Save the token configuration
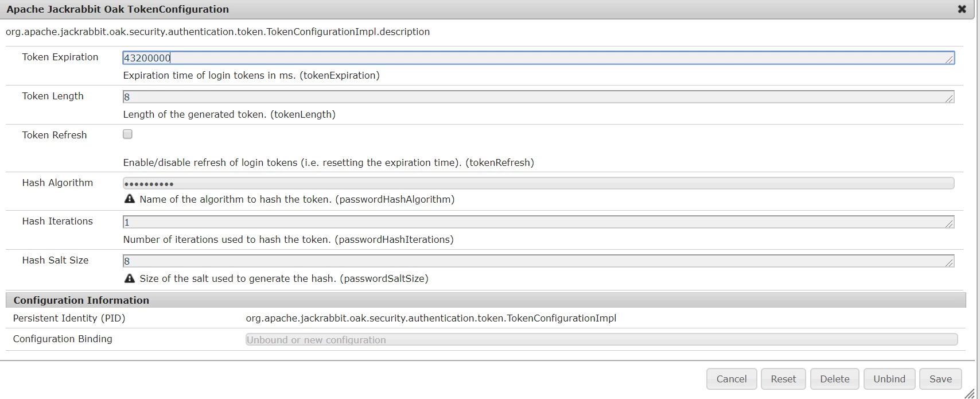The image size is (980, 399). (940, 379)
